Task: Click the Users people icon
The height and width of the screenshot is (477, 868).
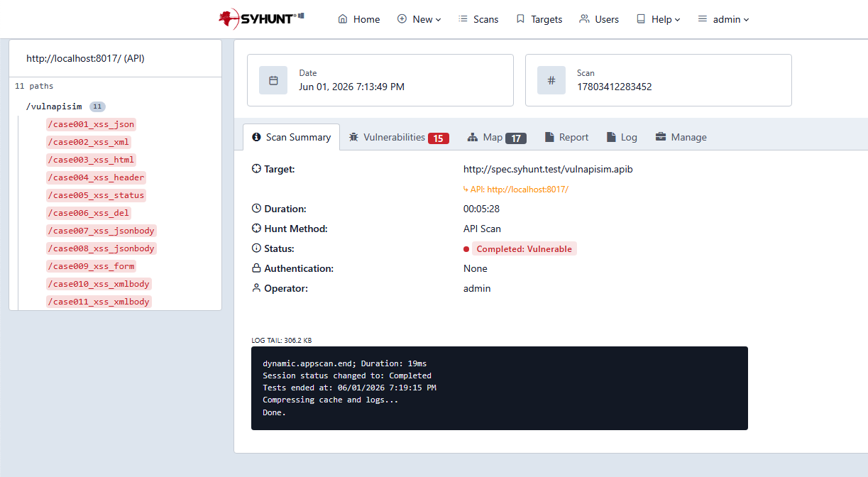Action: (x=584, y=19)
